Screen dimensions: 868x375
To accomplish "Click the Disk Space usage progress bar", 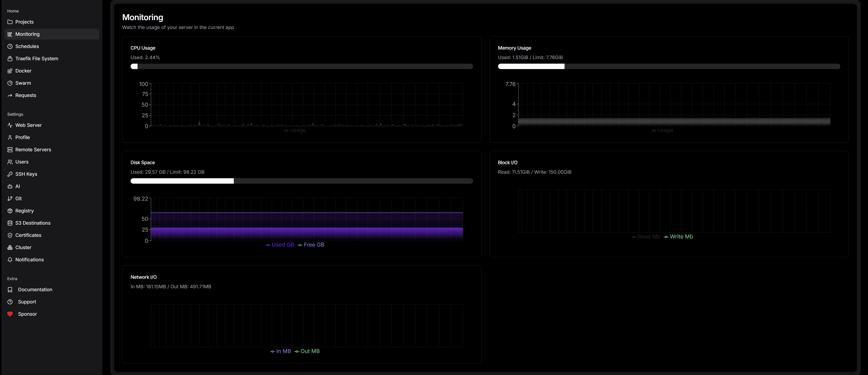I will (x=301, y=181).
